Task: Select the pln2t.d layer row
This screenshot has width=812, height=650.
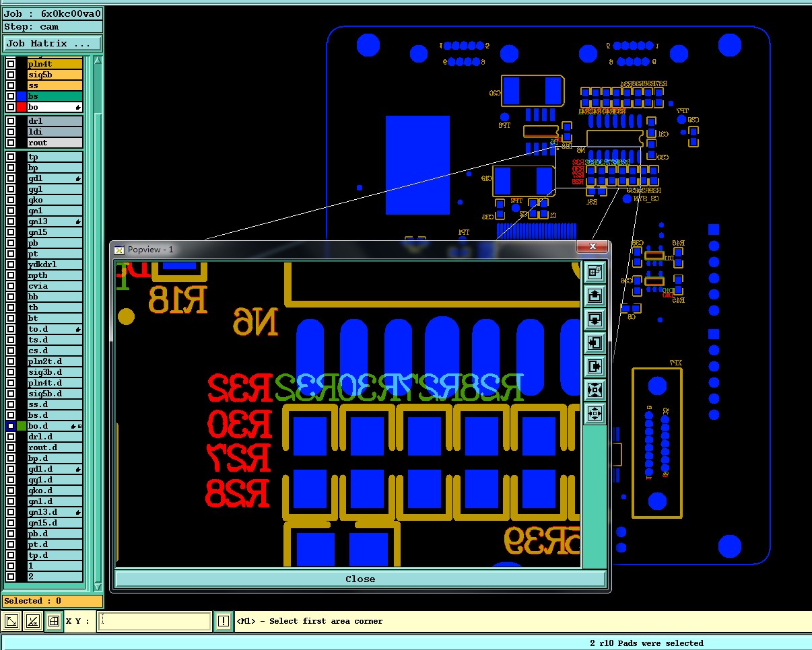Action: click(55, 361)
